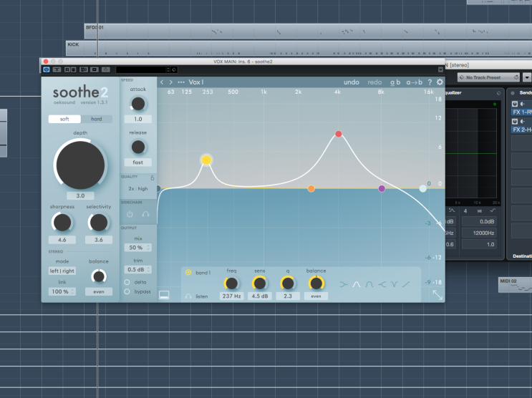Screen dimensions: 532x398
Task: Open the preset browser diamond icon in the host toolbar
Action: click(174, 69)
